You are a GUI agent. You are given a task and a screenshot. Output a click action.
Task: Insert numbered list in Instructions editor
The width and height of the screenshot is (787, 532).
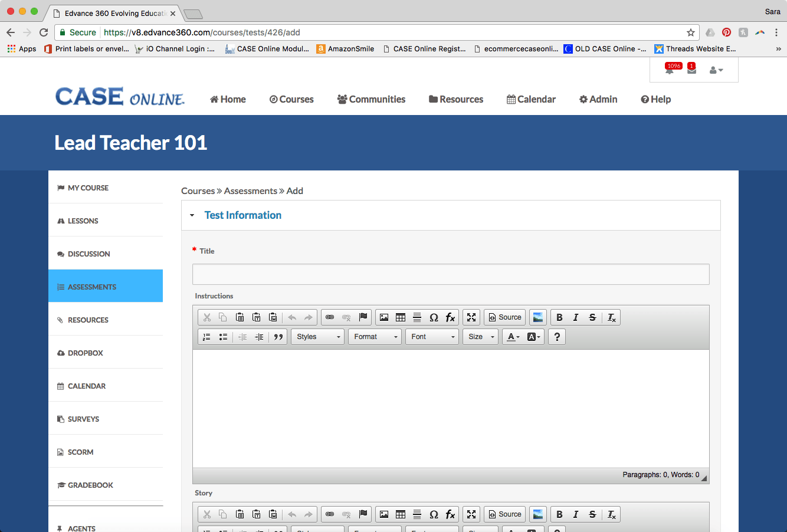click(206, 337)
